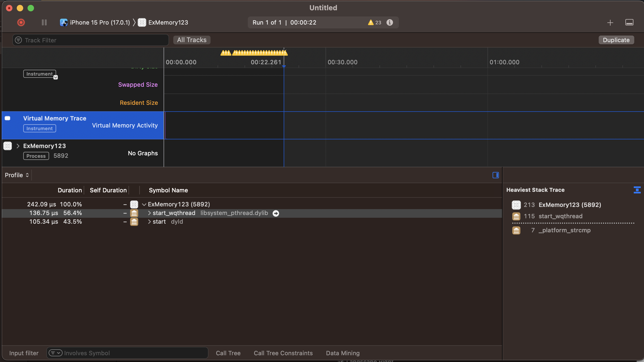Click the All Tracks button

pos(192,40)
